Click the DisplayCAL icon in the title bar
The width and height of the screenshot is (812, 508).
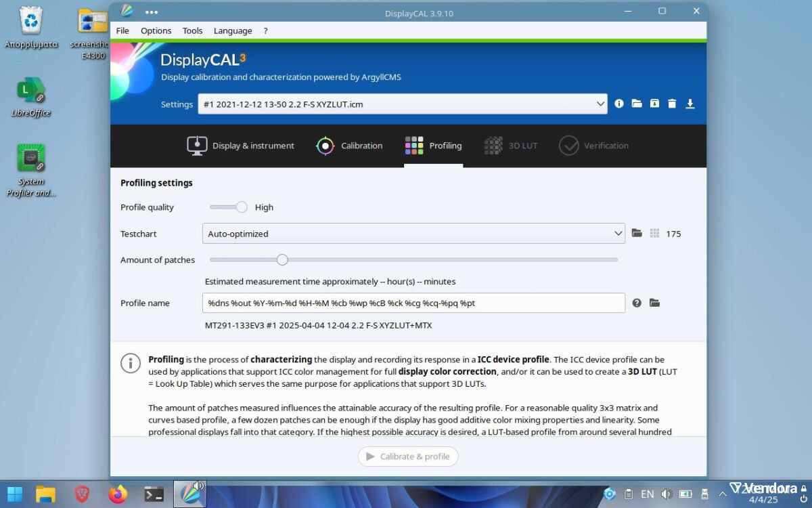pyautogui.click(x=127, y=11)
